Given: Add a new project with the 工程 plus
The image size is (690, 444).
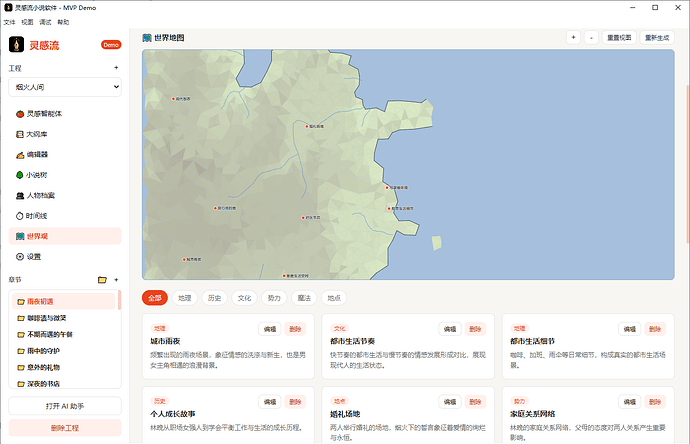Looking at the screenshot, I should click(116, 68).
